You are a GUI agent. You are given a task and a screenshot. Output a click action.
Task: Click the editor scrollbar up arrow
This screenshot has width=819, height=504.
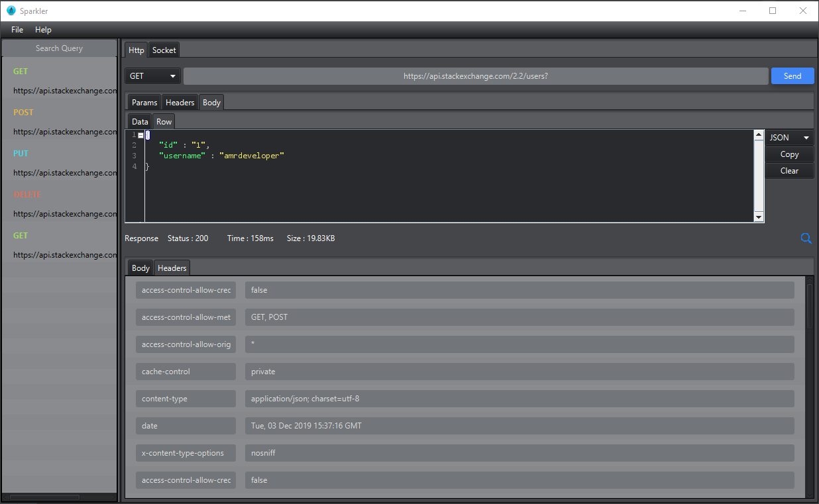tap(759, 135)
